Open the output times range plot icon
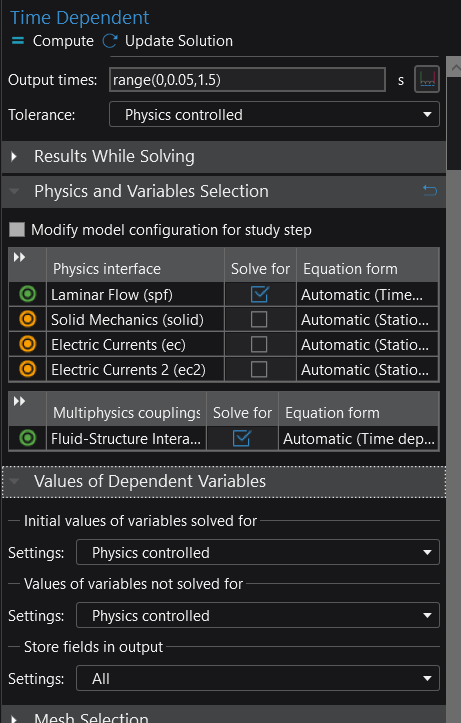The image size is (461, 723). (x=427, y=79)
